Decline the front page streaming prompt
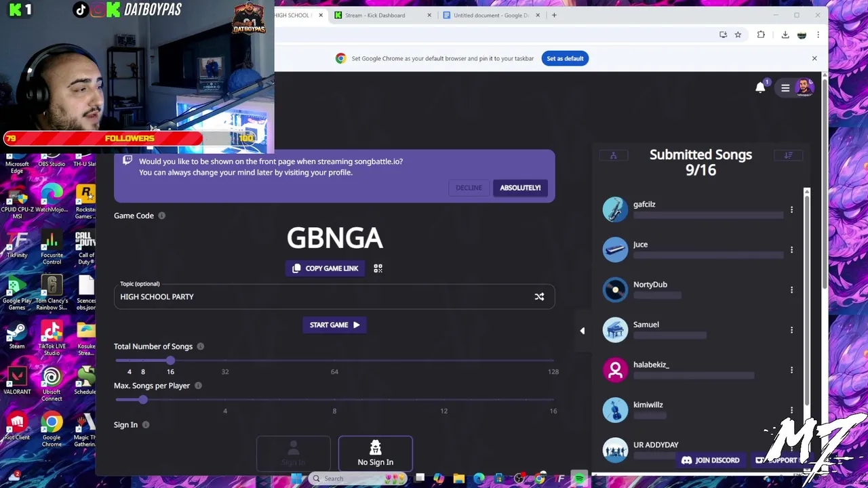 (469, 188)
